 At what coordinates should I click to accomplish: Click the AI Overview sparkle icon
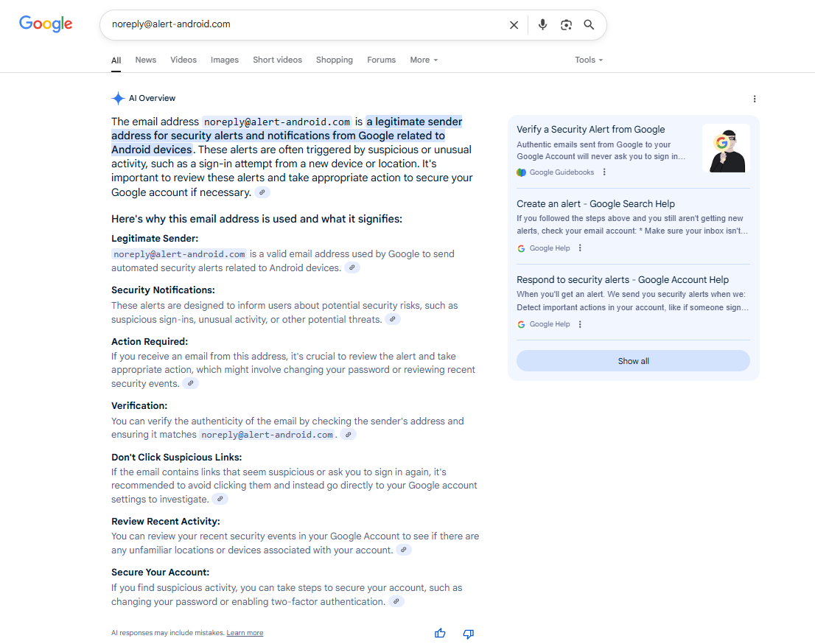click(118, 98)
